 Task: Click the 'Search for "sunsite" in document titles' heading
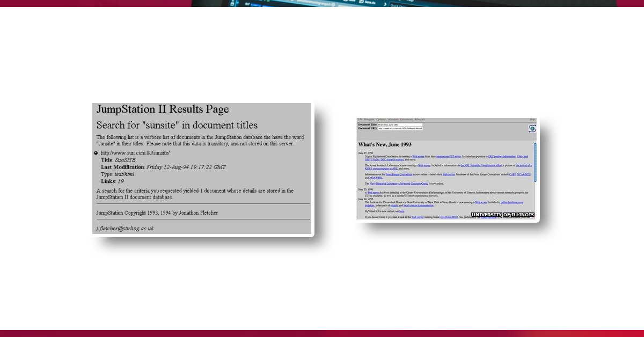point(177,125)
